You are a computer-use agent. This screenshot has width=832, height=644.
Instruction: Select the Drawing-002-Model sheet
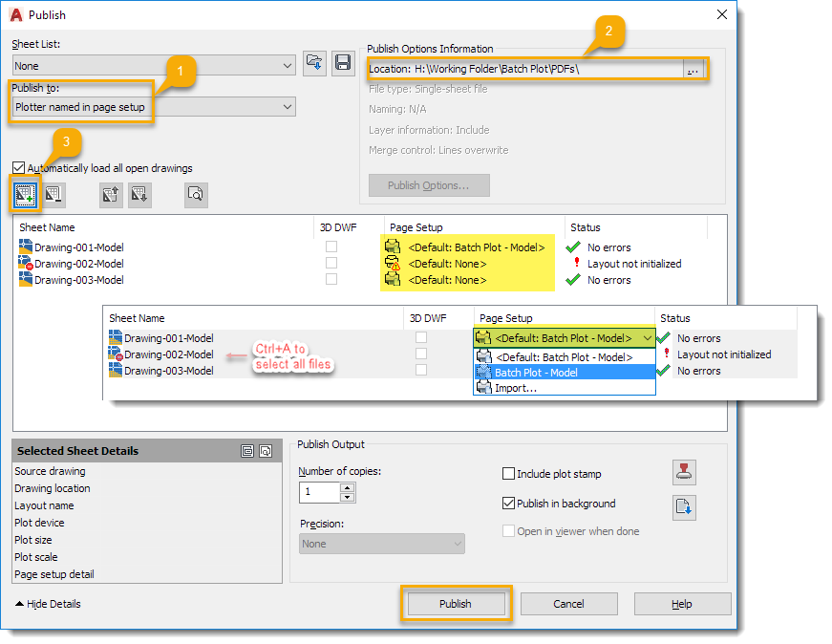[x=78, y=264]
